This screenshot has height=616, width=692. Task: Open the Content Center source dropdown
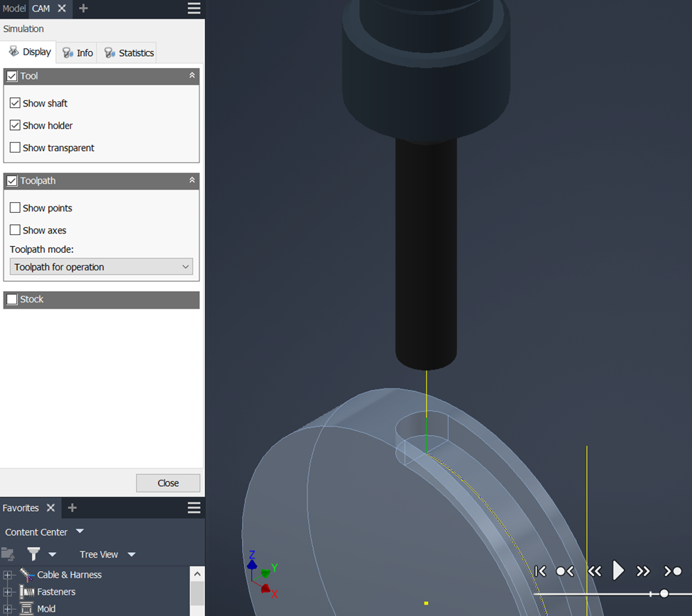pos(79,532)
